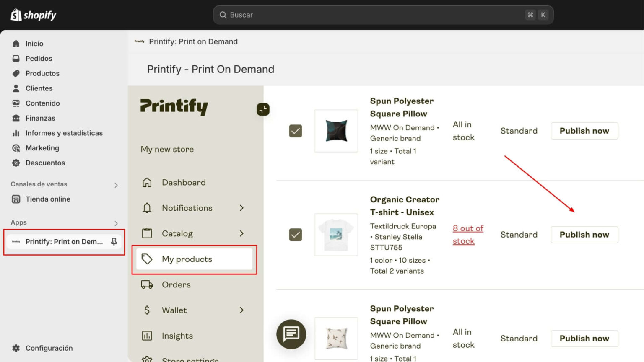Publish the white bird pattern pillow

584,339
